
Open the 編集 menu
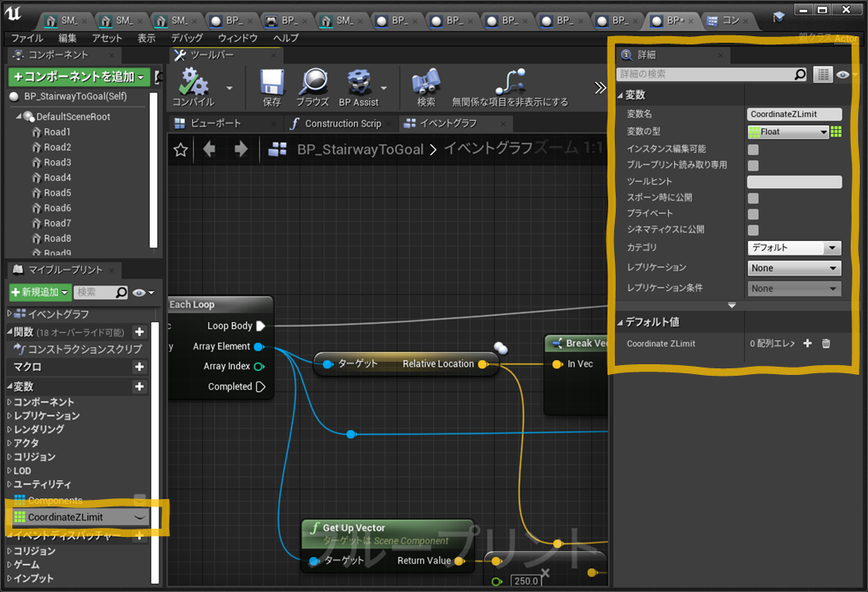click(x=67, y=38)
